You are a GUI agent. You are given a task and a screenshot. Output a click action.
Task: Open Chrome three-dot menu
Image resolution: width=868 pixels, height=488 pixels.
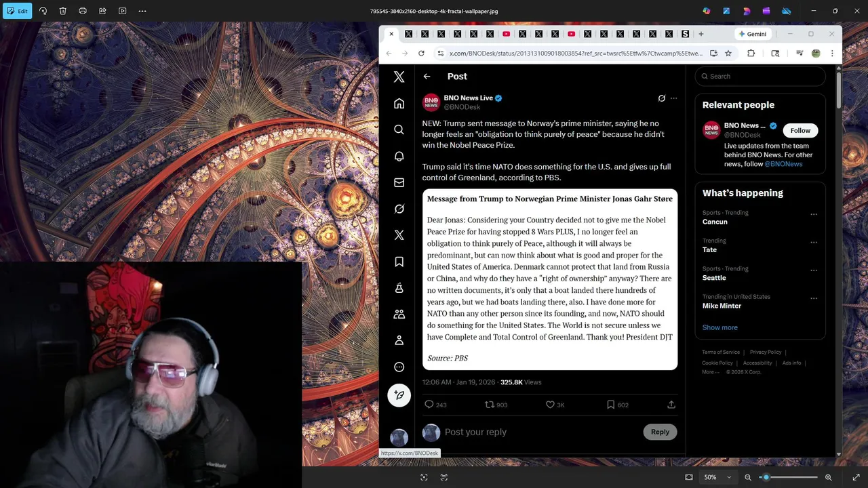[832, 53]
